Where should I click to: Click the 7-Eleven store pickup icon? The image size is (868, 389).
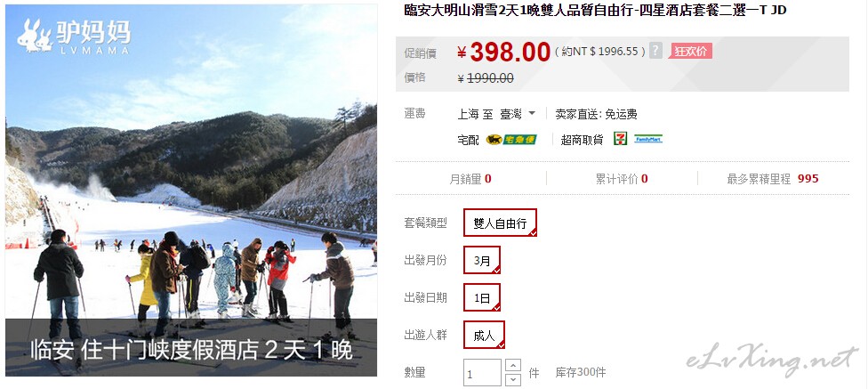click(x=620, y=139)
